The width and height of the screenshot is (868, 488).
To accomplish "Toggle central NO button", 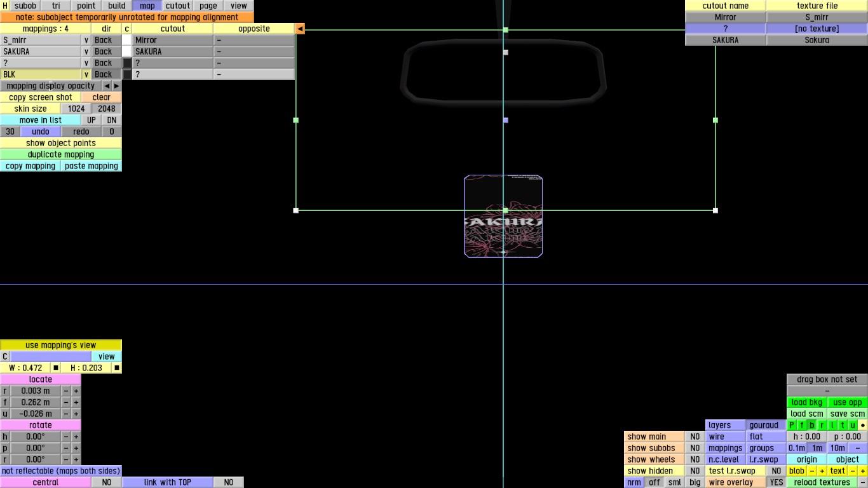I will (x=107, y=482).
